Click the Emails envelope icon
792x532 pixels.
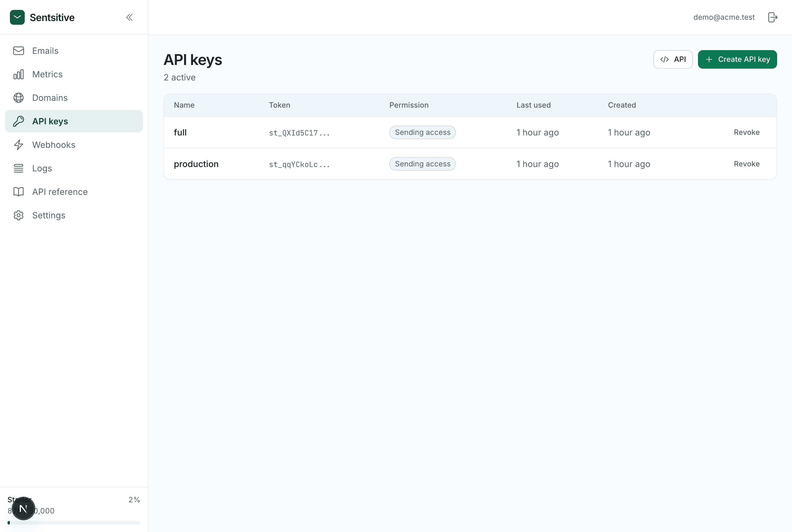tap(19, 51)
